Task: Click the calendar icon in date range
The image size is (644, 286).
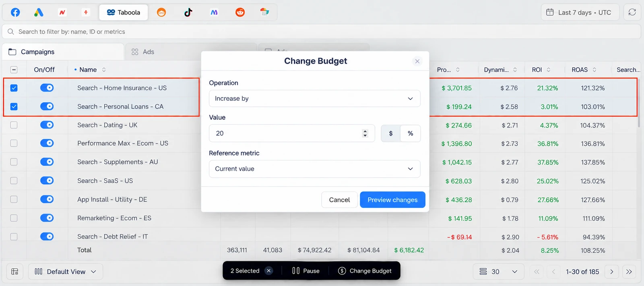Action: (x=550, y=12)
